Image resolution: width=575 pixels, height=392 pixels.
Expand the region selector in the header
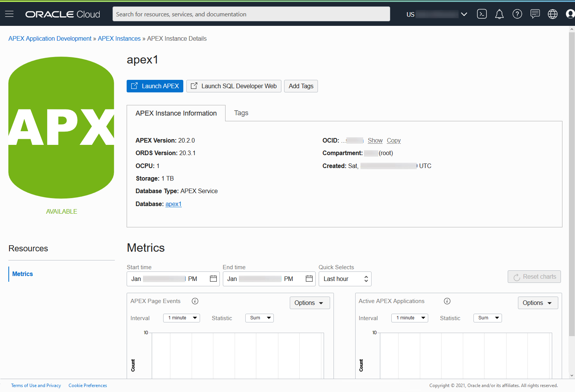point(464,14)
